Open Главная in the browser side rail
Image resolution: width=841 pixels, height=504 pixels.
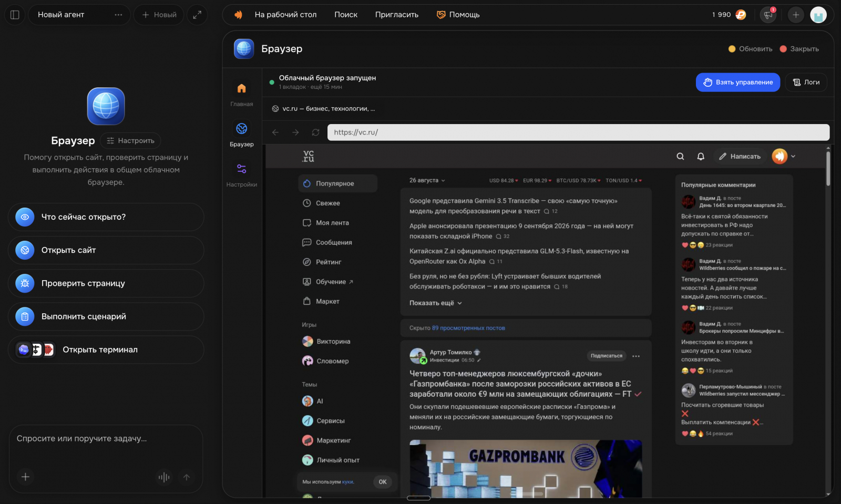click(242, 94)
